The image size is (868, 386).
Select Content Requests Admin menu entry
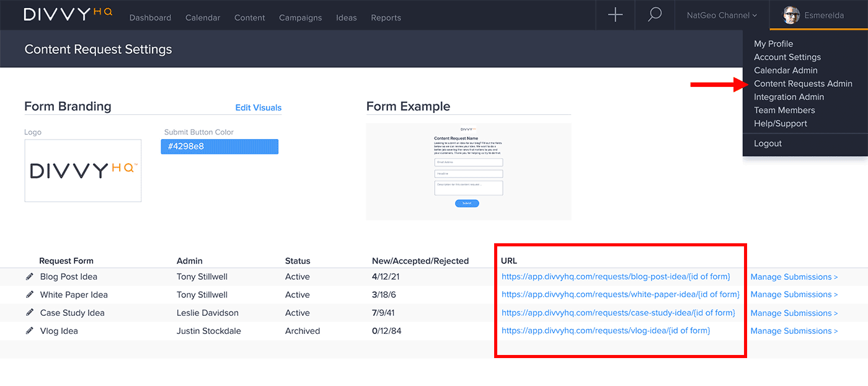[x=803, y=84]
